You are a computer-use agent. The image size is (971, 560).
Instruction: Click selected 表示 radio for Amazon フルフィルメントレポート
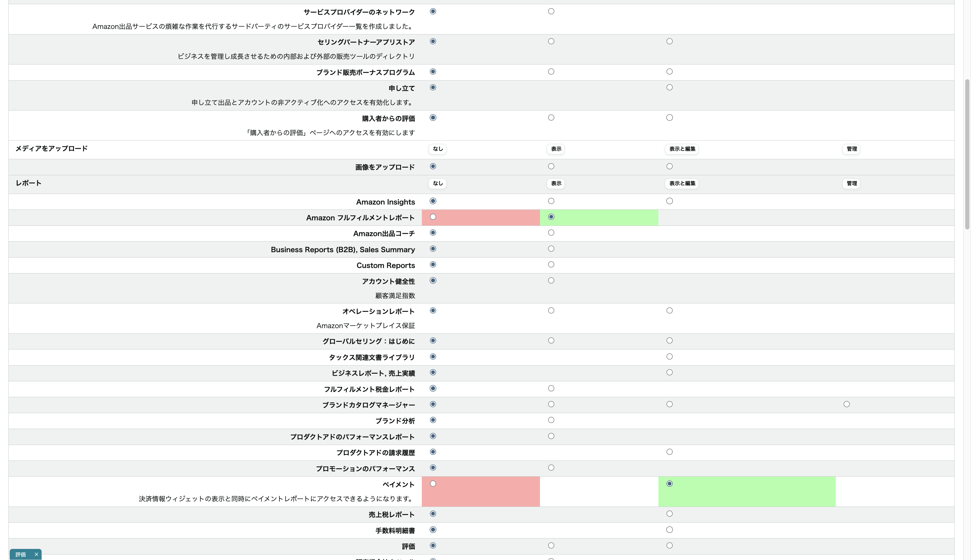point(551,217)
